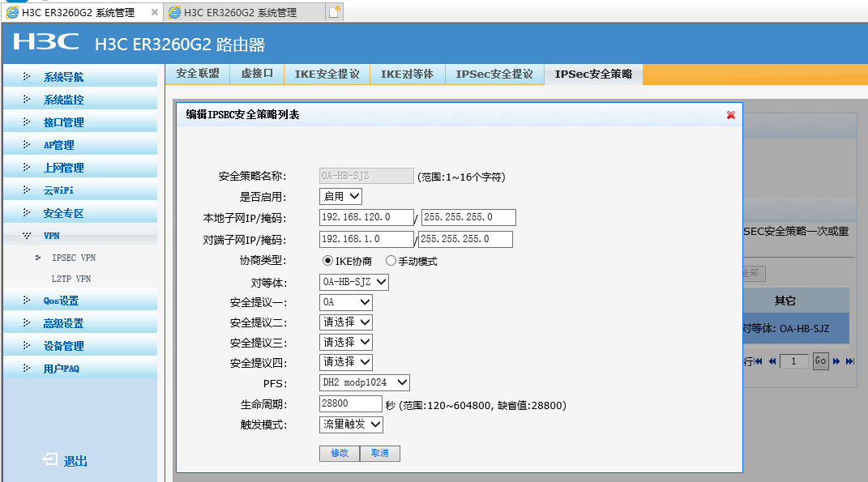Switch to 安全联盟 tab

coord(198,74)
